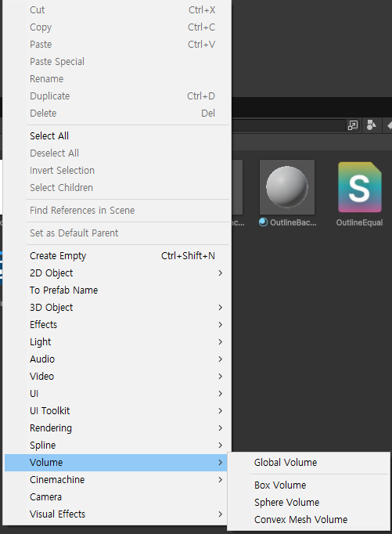
Task: Open the UI Toolkit submenu
Action: click(117, 411)
